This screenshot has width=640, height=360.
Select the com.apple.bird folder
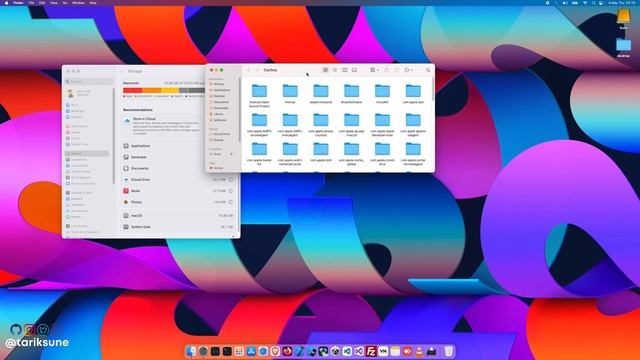click(x=321, y=152)
